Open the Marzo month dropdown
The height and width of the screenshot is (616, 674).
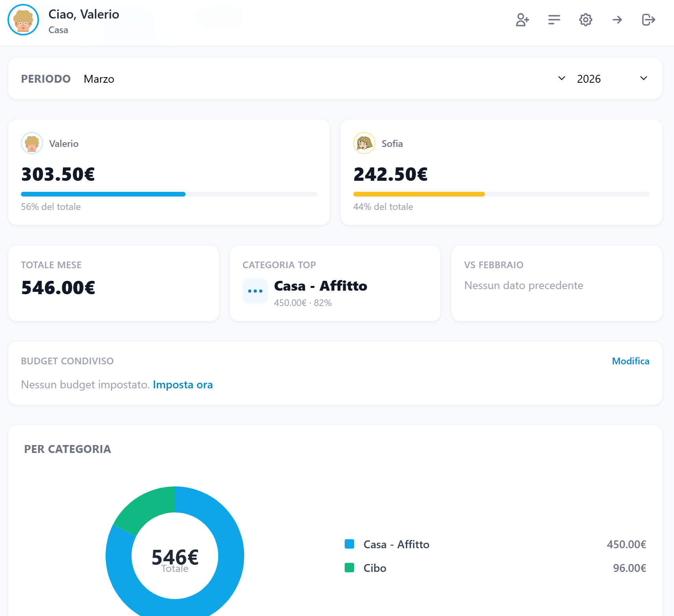click(98, 79)
